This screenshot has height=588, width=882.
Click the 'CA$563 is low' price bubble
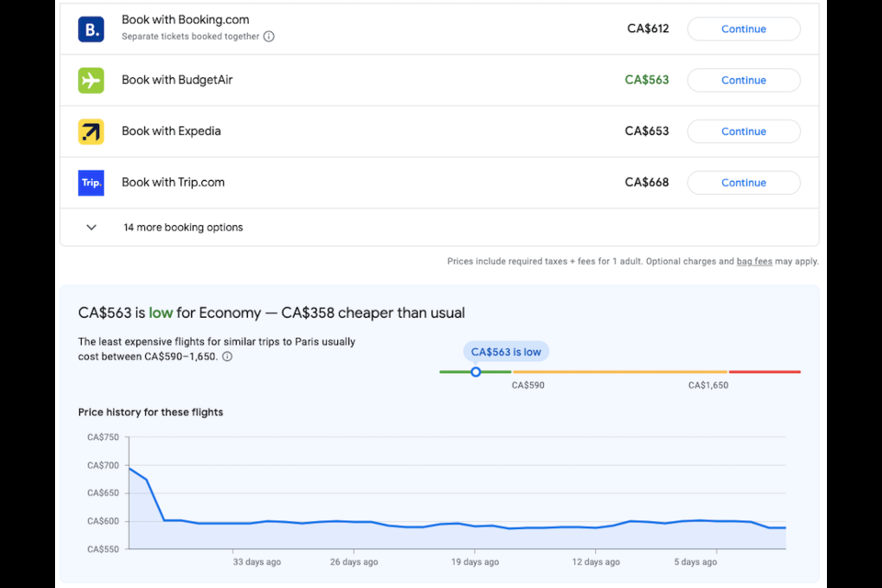tap(506, 352)
